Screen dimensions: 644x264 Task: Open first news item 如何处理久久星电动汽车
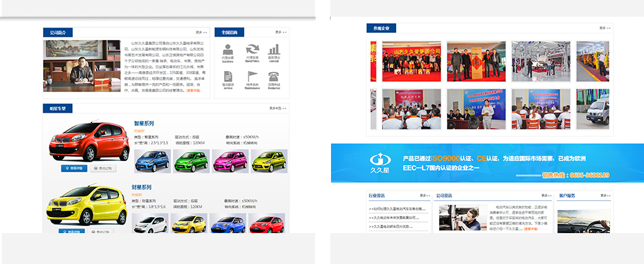point(397,209)
